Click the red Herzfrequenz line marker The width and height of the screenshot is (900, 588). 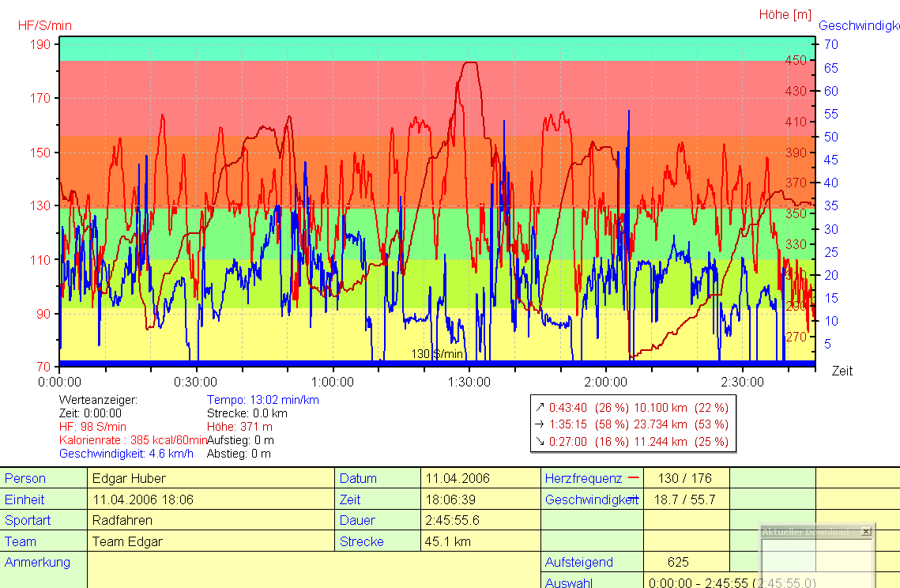(633, 478)
